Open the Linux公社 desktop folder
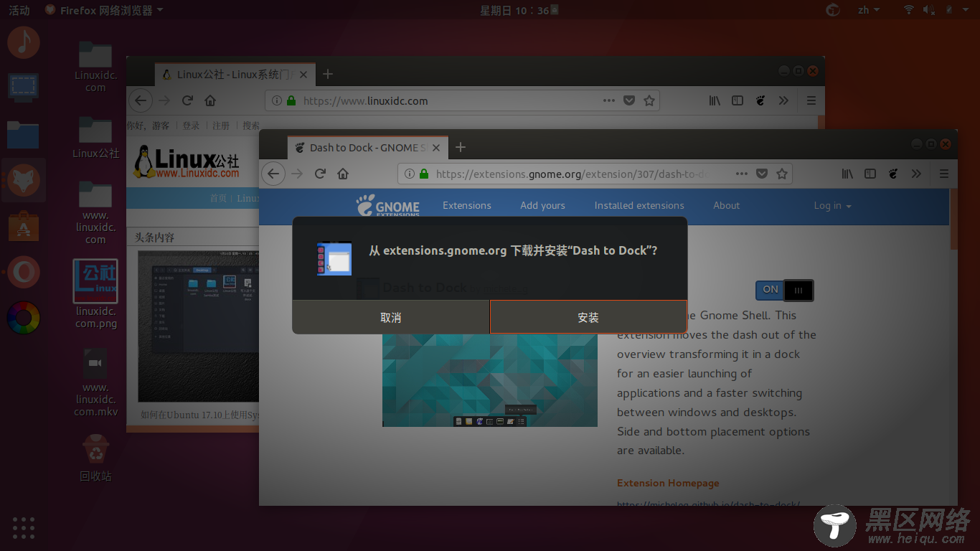The width and height of the screenshot is (980, 551). (x=95, y=136)
